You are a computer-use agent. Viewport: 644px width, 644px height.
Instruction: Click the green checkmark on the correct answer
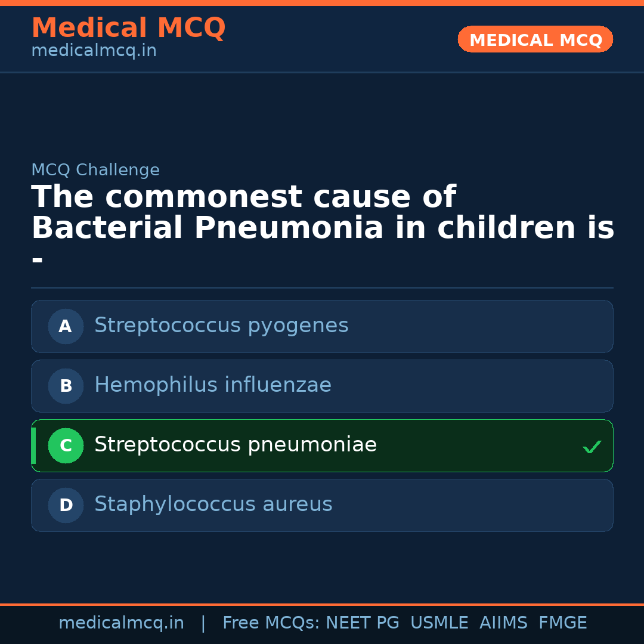click(x=592, y=447)
